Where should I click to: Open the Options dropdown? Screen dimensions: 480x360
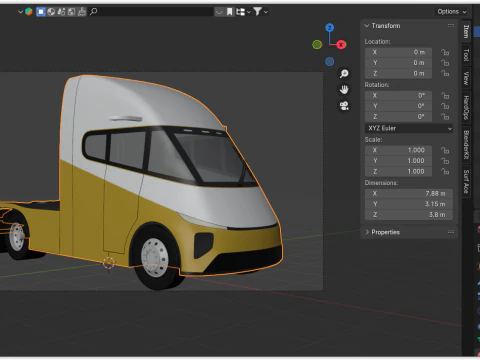(452, 12)
